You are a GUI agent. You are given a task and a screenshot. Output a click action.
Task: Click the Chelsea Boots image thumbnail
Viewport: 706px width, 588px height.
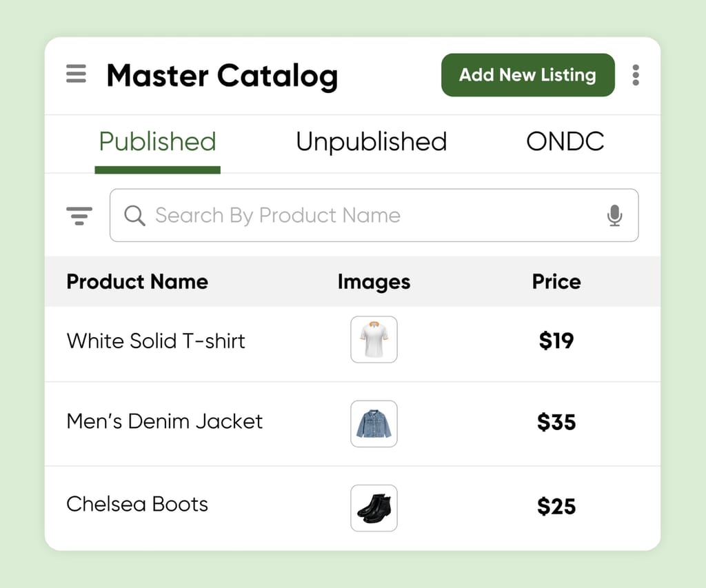point(374,508)
